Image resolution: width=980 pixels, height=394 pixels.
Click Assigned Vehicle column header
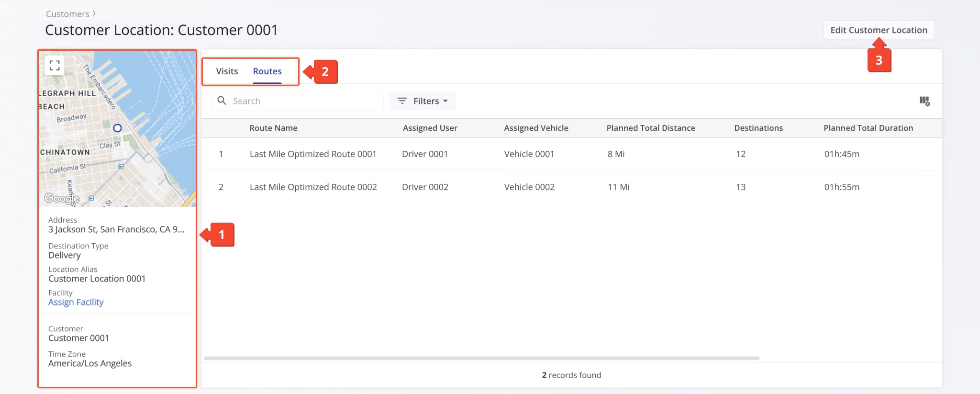point(536,128)
